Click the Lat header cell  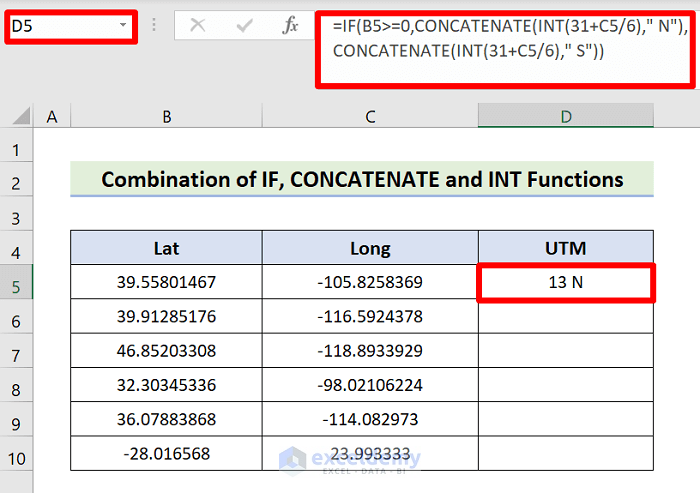167,248
